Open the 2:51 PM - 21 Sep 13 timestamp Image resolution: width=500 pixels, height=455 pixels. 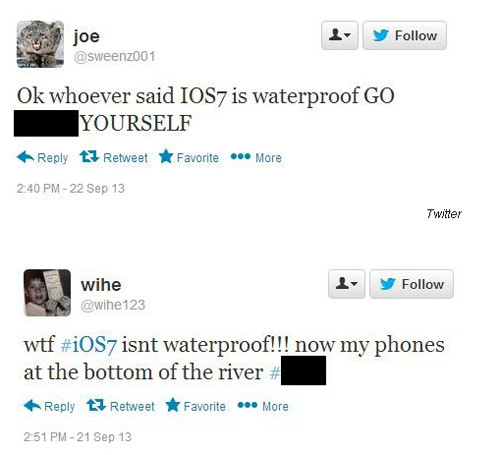[x=77, y=437]
